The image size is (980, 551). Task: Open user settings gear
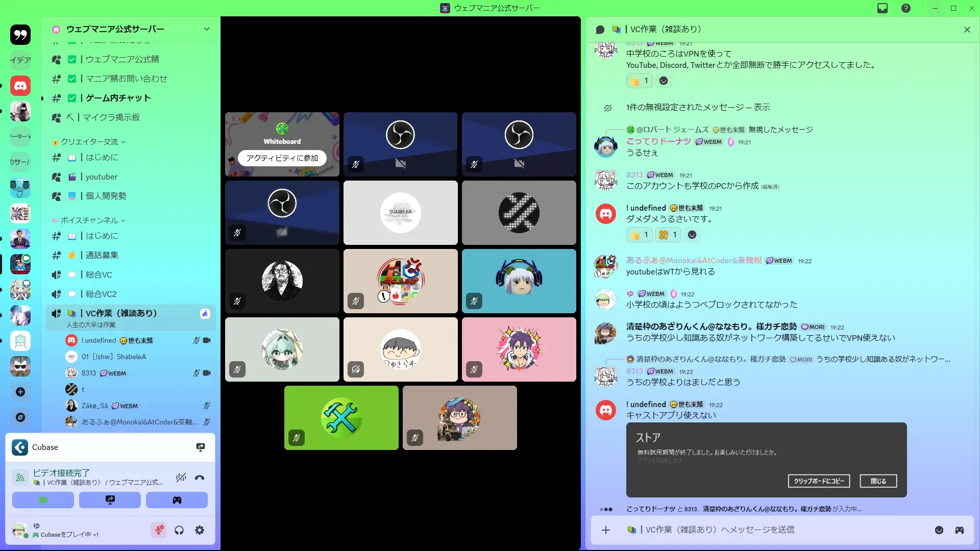pyautogui.click(x=200, y=531)
